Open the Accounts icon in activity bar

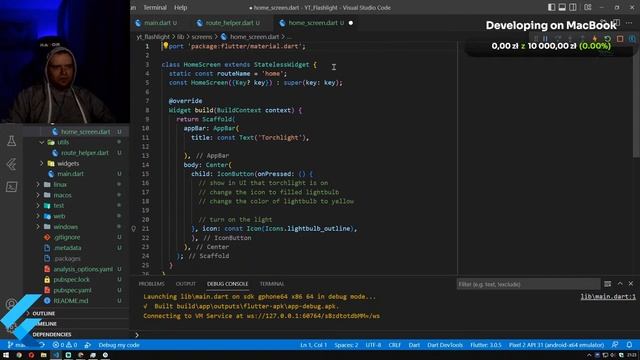pyautogui.click(x=11, y=304)
